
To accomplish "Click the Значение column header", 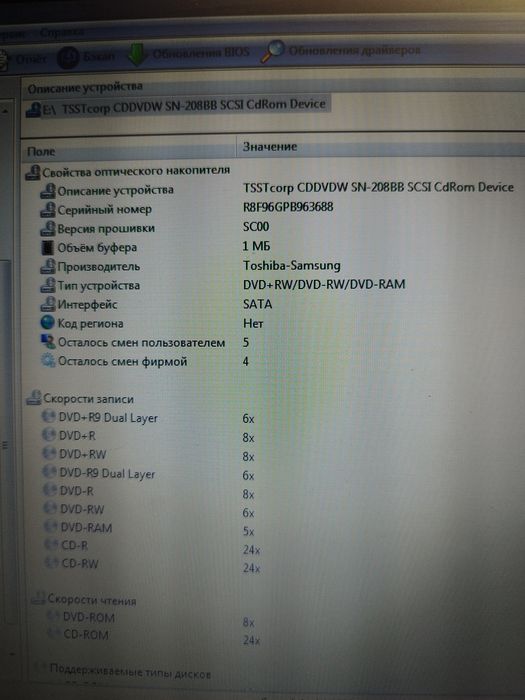I will (x=270, y=147).
